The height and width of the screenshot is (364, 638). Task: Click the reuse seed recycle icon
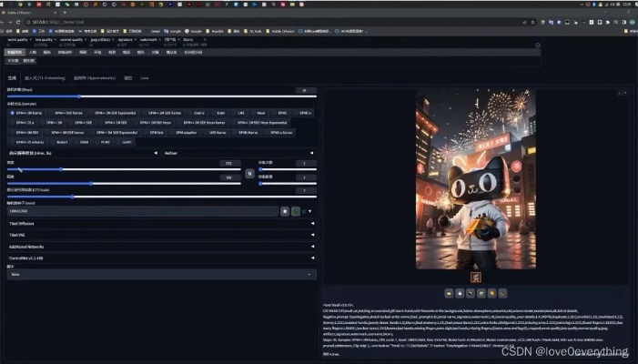click(296, 210)
